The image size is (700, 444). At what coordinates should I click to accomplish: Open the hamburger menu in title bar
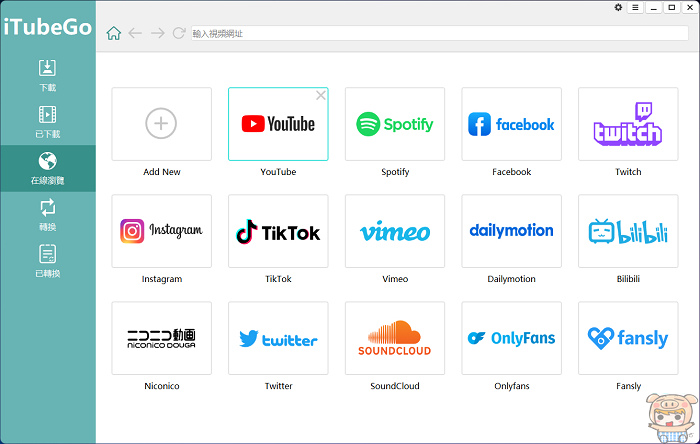[635, 8]
